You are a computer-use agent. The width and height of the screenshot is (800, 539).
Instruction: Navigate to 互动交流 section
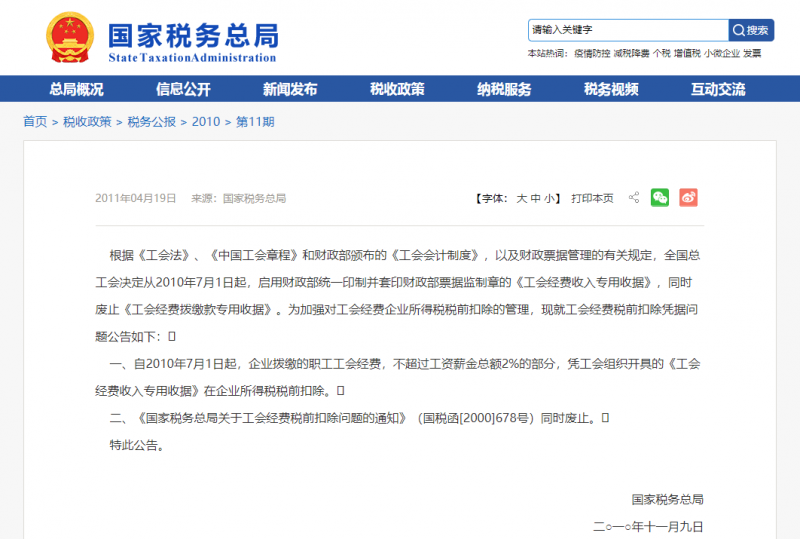(x=718, y=89)
